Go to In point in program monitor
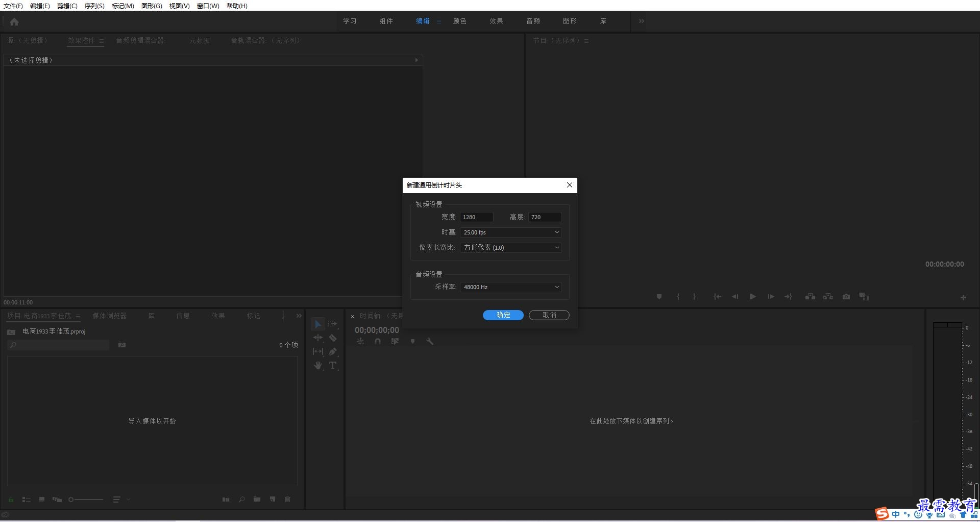 (717, 297)
